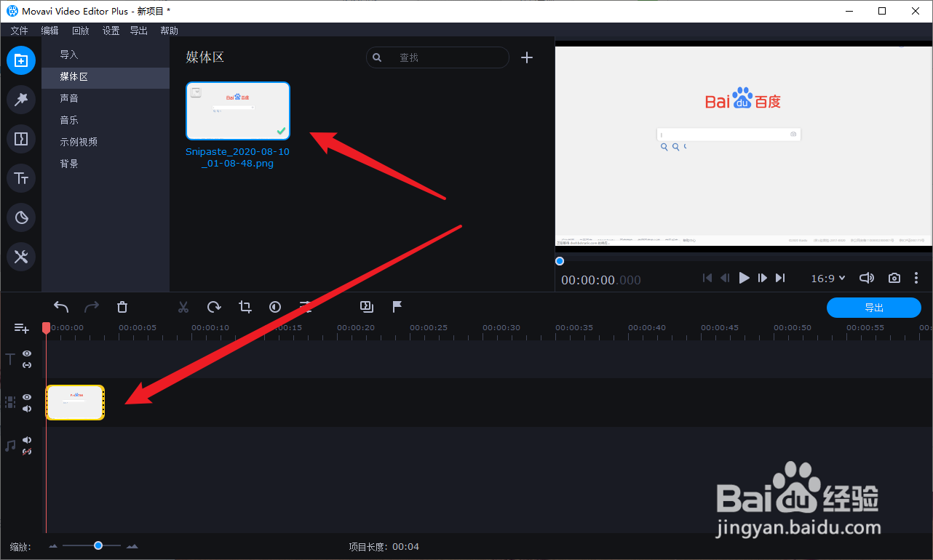
Task: Select 声音 in the side list
Action: [106, 98]
